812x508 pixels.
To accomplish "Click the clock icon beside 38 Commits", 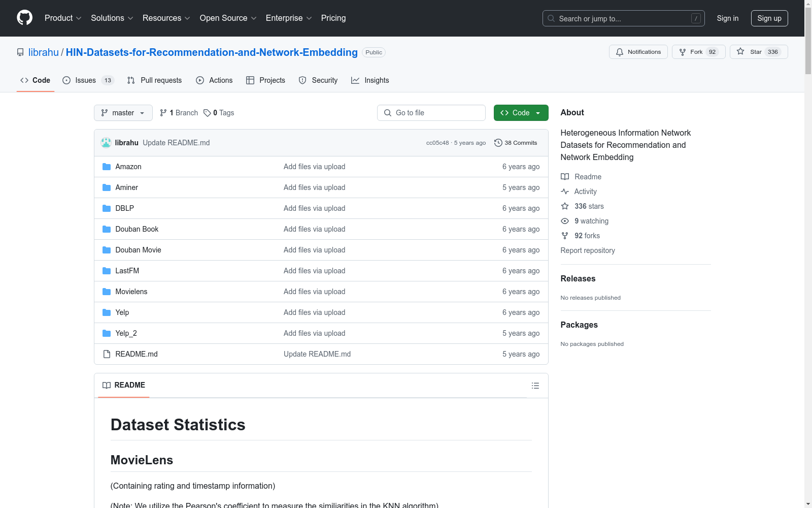I will tap(498, 143).
